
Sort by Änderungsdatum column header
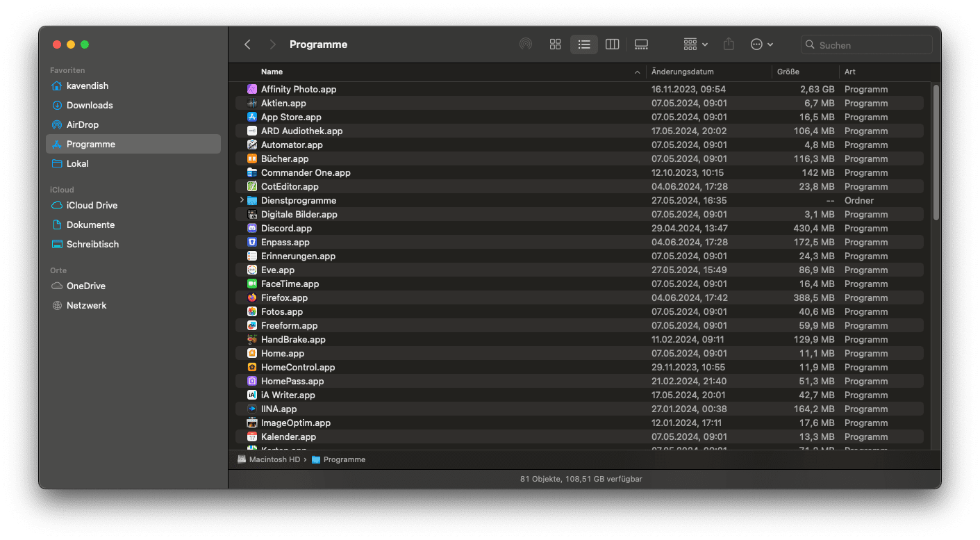(682, 72)
